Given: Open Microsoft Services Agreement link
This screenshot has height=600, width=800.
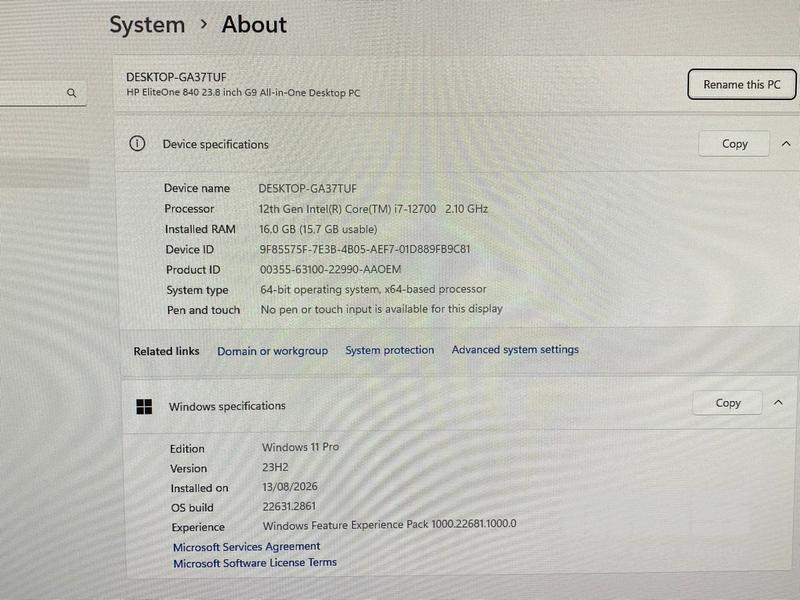Looking at the screenshot, I should tap(246, 546).
